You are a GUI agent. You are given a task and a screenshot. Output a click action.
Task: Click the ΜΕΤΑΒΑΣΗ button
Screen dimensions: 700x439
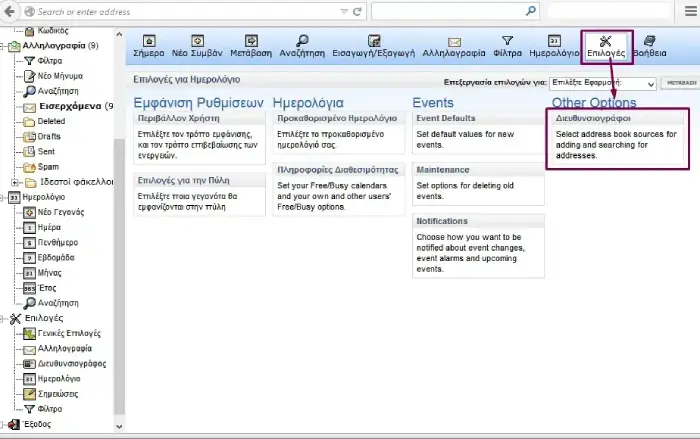click(x=681, y=83)
